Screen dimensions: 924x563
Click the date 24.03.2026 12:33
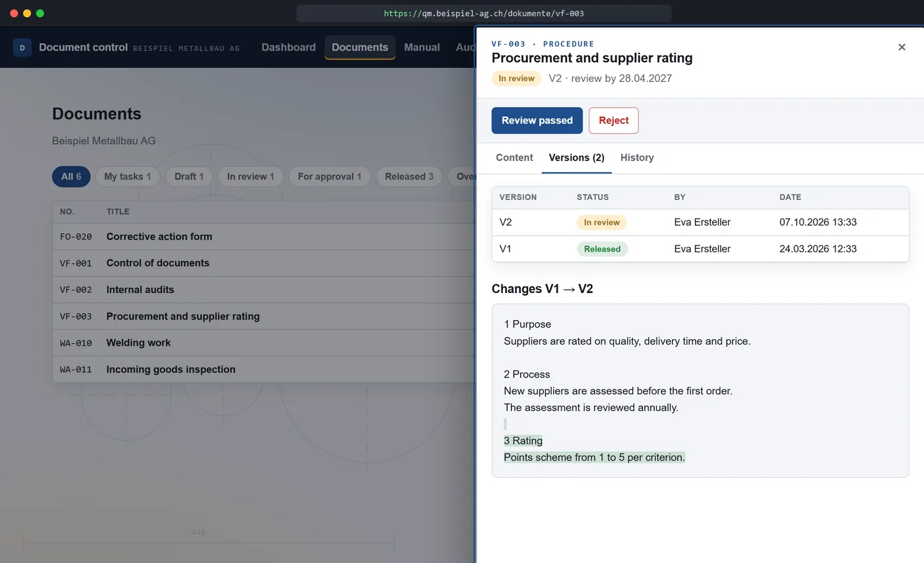[818, 249]
